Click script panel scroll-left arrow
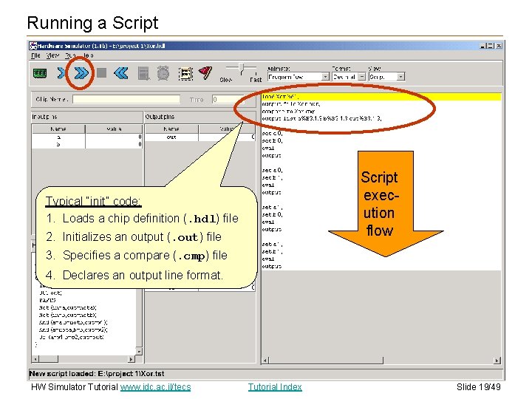 265,361
